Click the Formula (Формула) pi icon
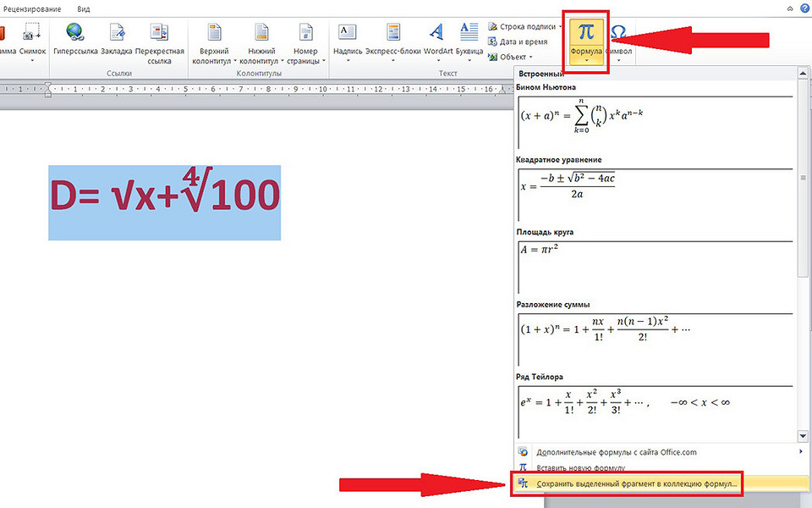This screenshot has width=812, height=508. pos(586,34)
